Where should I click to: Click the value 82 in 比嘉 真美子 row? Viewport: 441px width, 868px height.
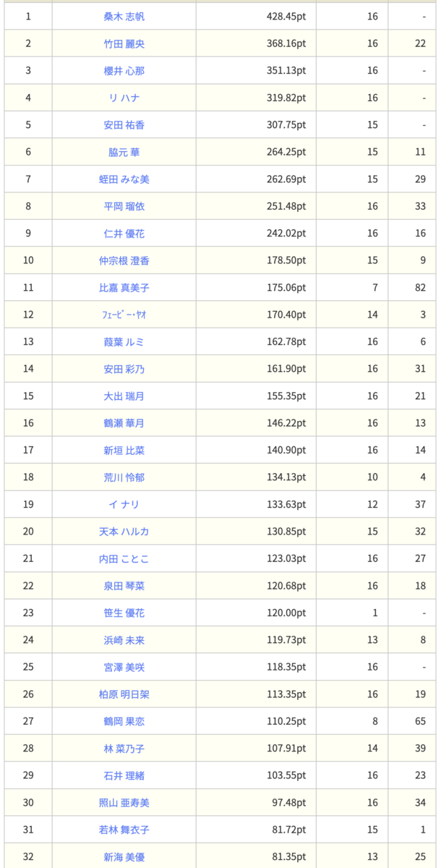tap(421, 288)
